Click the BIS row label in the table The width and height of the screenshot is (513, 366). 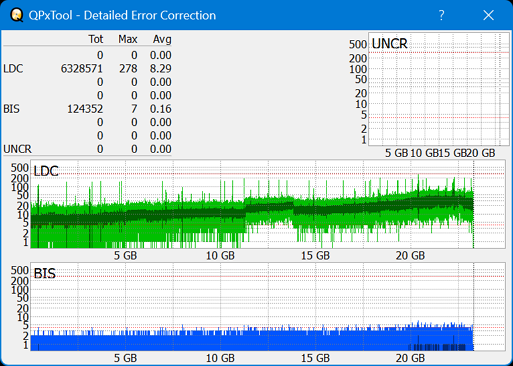(12, 109)
